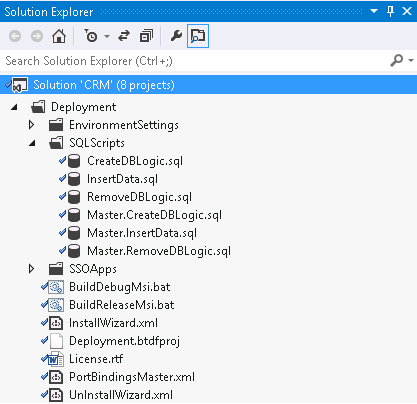Click the Deployment folder icon
Screen dimensions: 417x404
click(x=38, y=107)
